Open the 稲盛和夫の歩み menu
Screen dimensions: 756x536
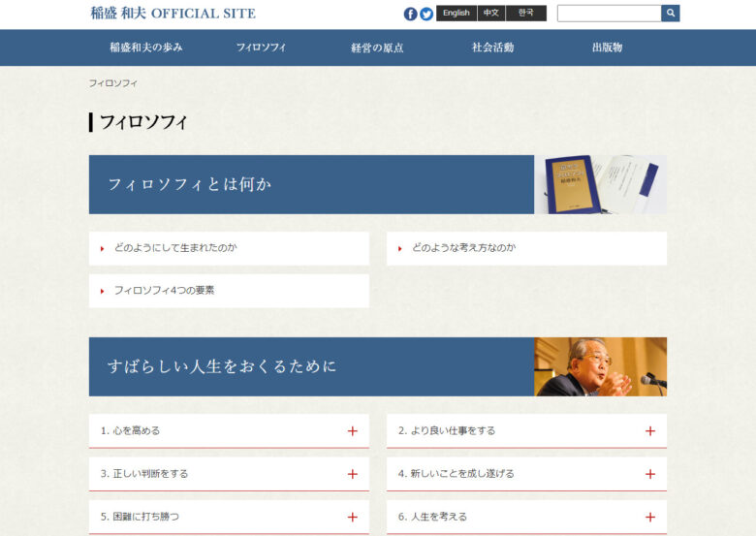point(146,47)
